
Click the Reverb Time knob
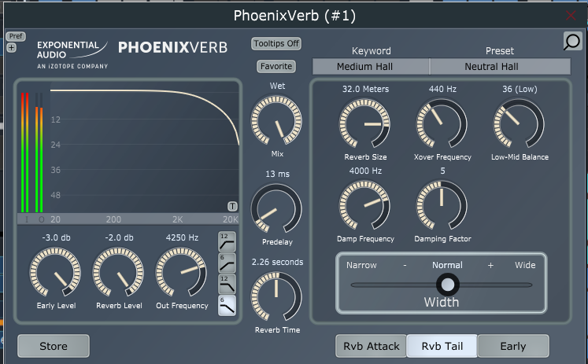coord(276,296)
